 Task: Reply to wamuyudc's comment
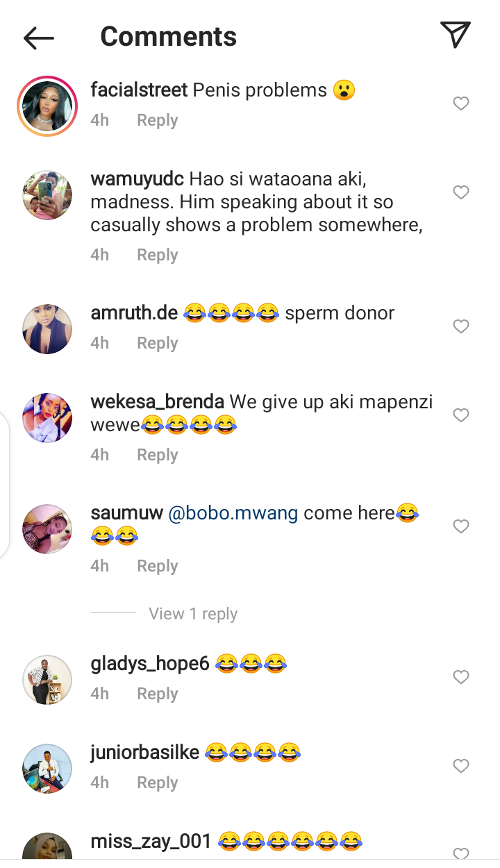[157, 255]
